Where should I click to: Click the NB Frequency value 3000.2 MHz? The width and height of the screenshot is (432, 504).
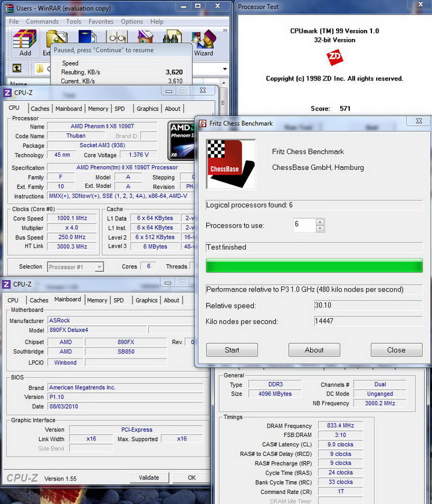click(x=380, y=403)
